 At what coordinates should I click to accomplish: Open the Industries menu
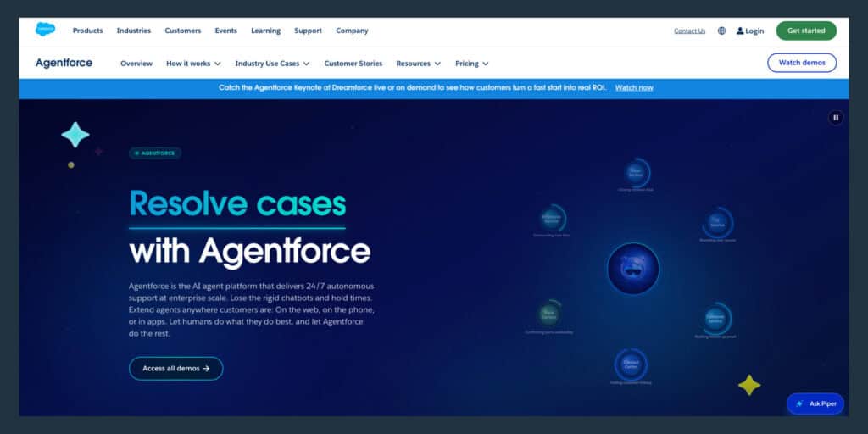(133, 31)
